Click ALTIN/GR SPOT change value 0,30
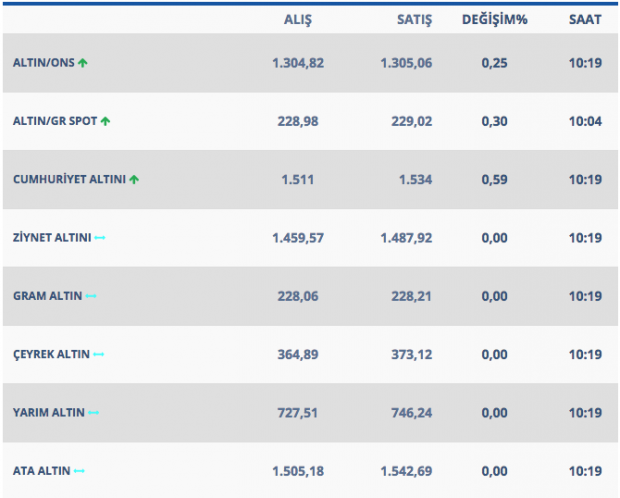Viewport: 620px width, 498px height. pos(494,121)
